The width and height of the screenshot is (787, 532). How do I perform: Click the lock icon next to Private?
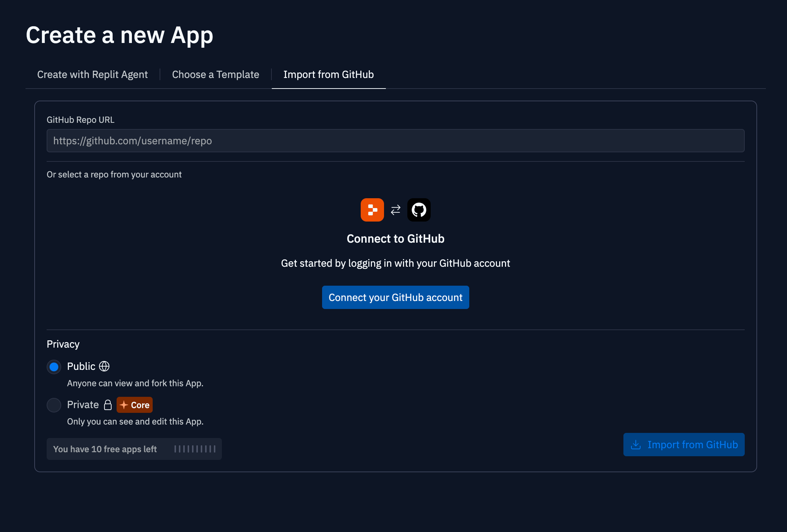click(108, 405)
